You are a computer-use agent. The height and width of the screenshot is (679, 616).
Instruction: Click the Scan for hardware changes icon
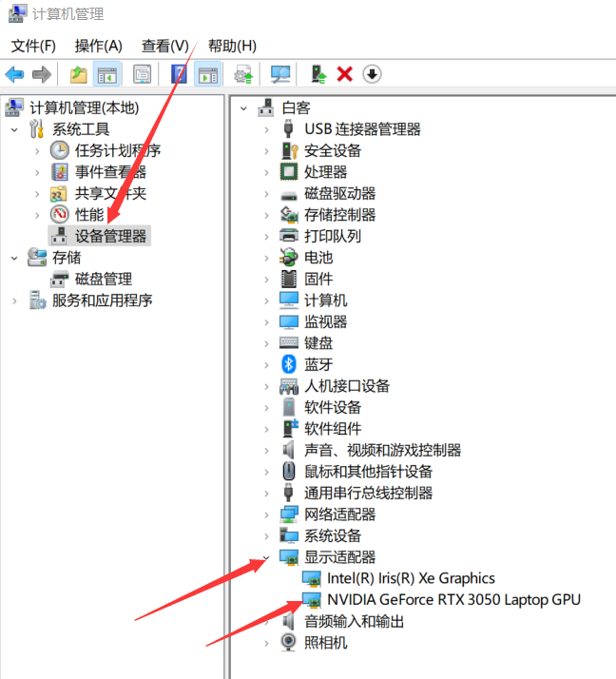(x=280, y=74)
